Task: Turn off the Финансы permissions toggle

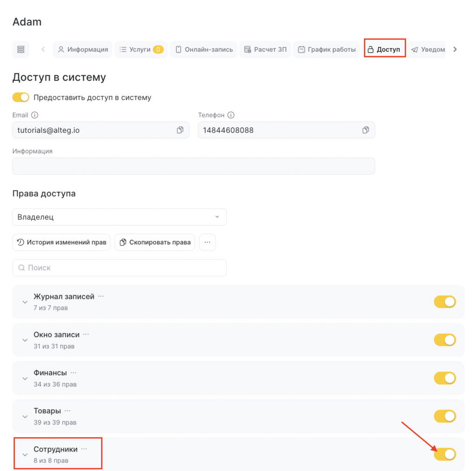Action: pos(445,378)
